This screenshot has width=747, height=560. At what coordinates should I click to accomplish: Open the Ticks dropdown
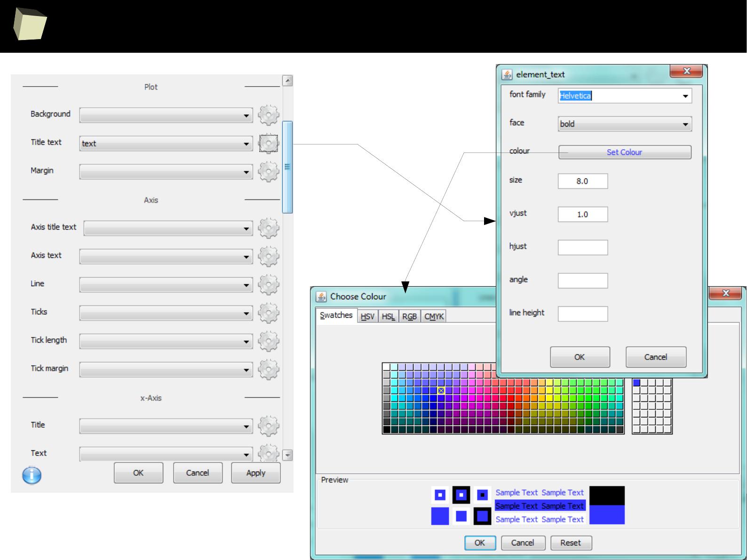pos(166,313)
